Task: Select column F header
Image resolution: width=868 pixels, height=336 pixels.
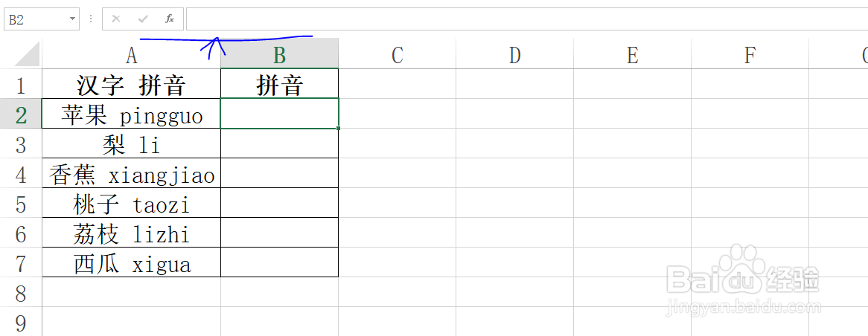Action: (x=750, y=55)
